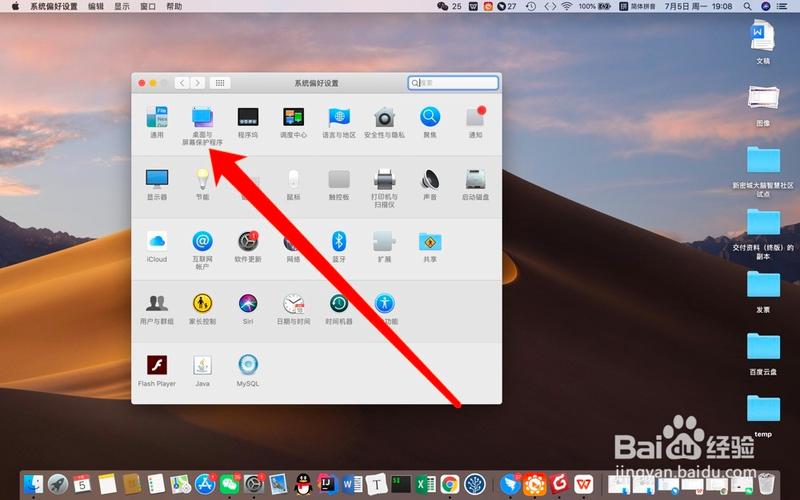This screenshot has height=500, width=800.
Task: Open the 编辑 (Edit) menu
Action: (96, 6)
